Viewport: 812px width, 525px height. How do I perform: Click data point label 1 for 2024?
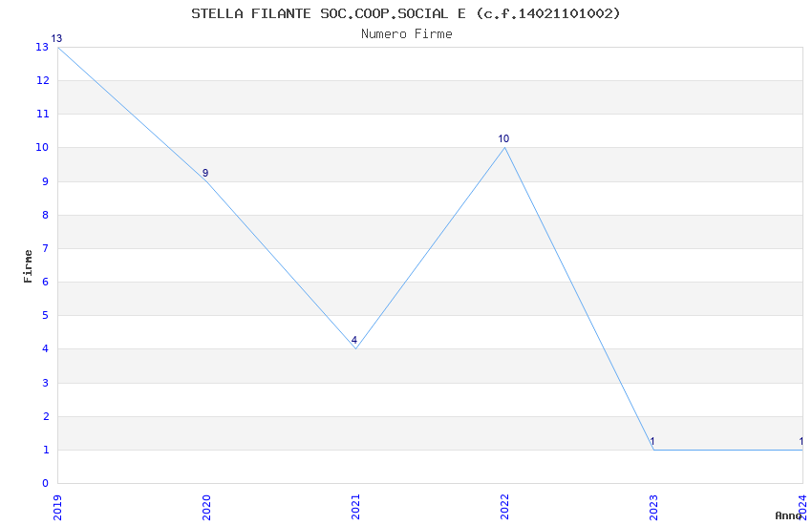click(x=801, y=441)
